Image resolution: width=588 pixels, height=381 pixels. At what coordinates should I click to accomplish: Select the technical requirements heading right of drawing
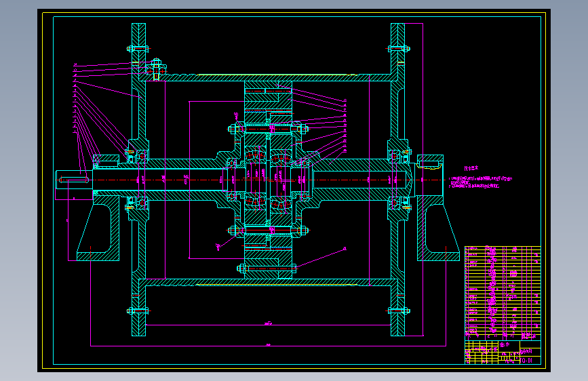(471, 168)
